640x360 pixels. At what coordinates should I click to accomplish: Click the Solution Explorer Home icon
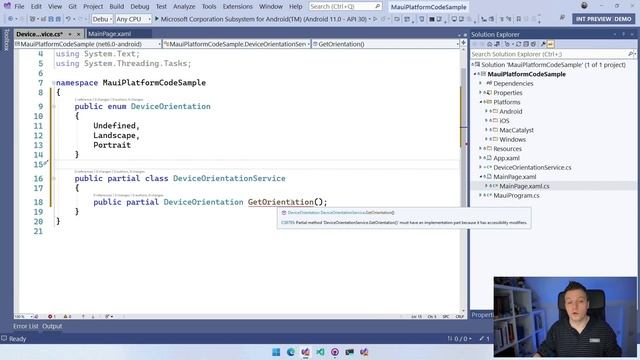coord(489,44)
